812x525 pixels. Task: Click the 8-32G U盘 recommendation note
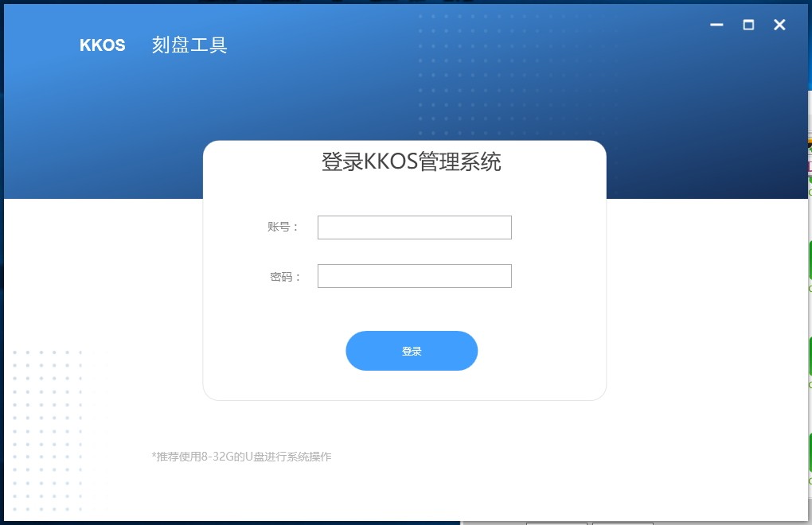(241, 457)
